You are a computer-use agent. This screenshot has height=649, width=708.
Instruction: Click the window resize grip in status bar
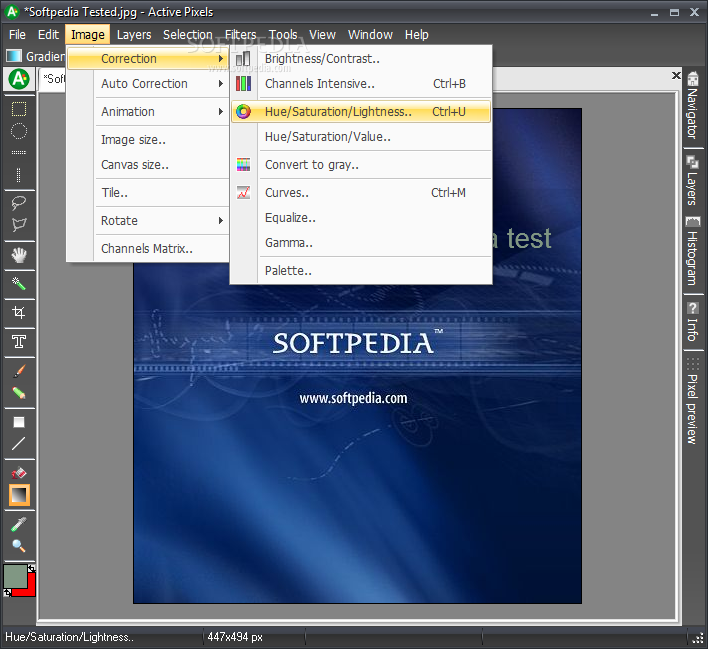pyautogui.click(x=698, y=637)
